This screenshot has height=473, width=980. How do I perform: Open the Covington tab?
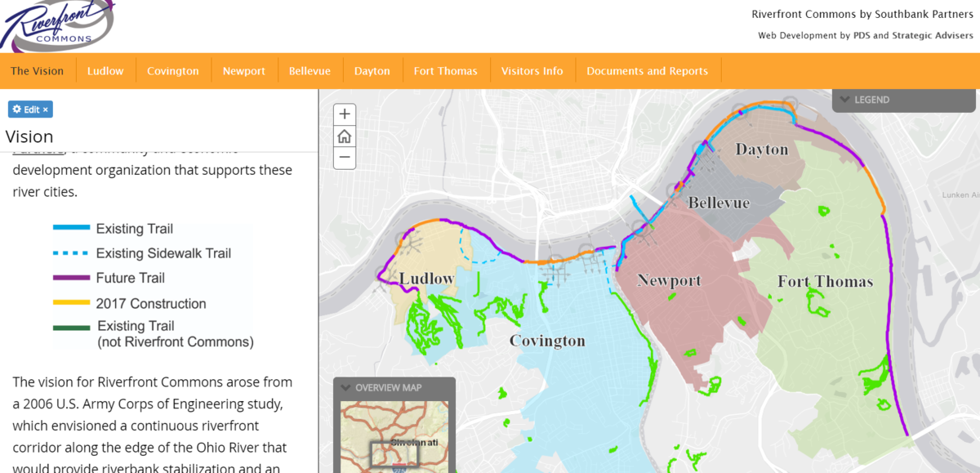point(173,71)
